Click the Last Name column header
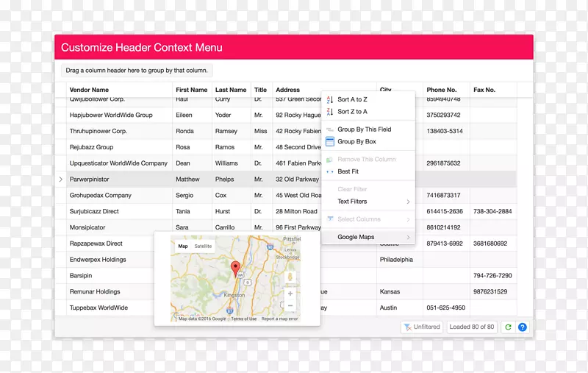This screenshot has width=588, height=373. tap(232, 90)
